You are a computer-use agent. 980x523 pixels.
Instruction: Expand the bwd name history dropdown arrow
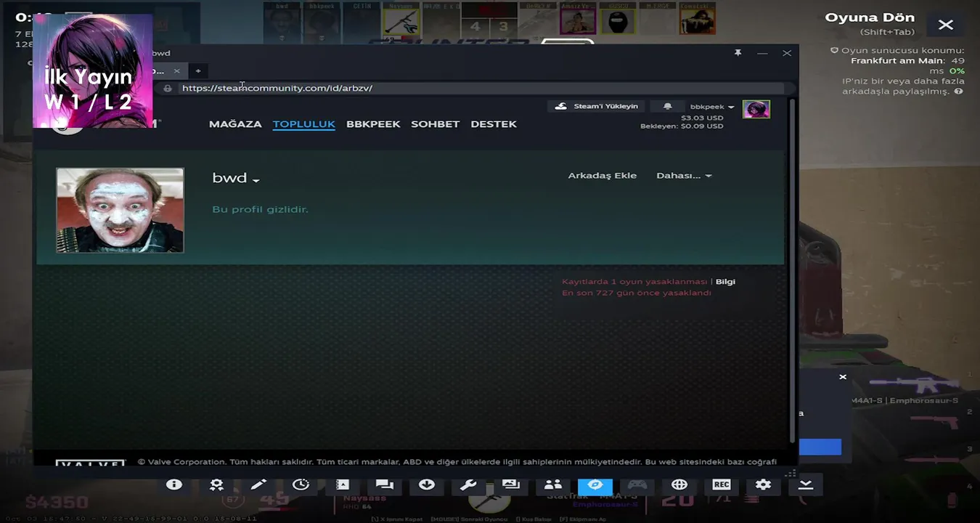[x=256, y=180]
